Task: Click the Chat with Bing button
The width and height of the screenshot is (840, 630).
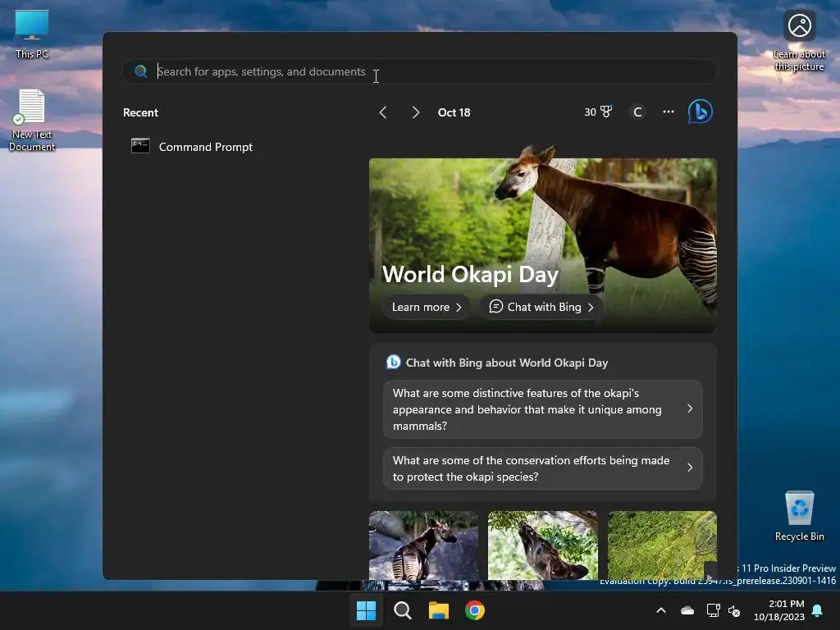Action: [541, 307]
